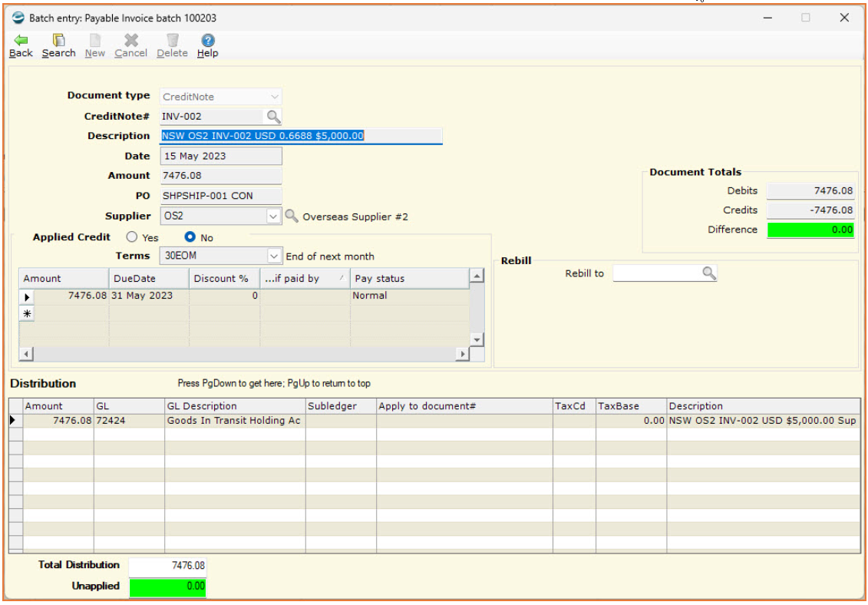Image resolution: width=868 pixels, height=605 pixels.
Task: Click the Amount field 7476.08
Action: 221,176
